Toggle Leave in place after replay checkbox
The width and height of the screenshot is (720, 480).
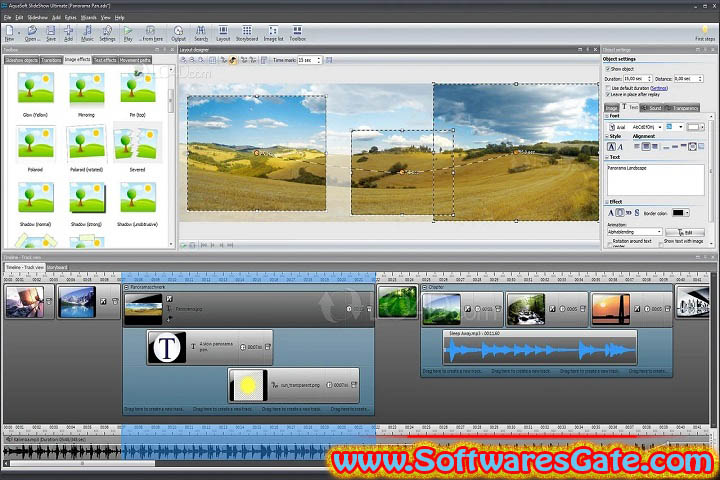point(608,94)
